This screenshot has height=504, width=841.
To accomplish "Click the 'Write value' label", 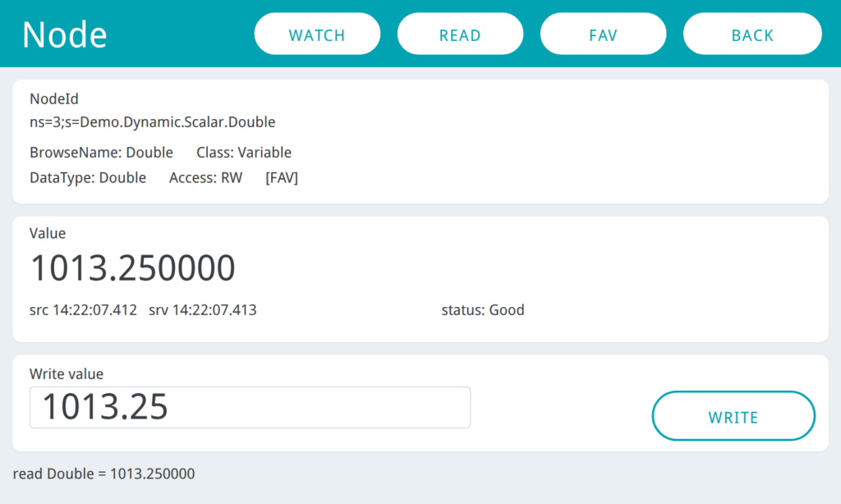I will (67, 373).
